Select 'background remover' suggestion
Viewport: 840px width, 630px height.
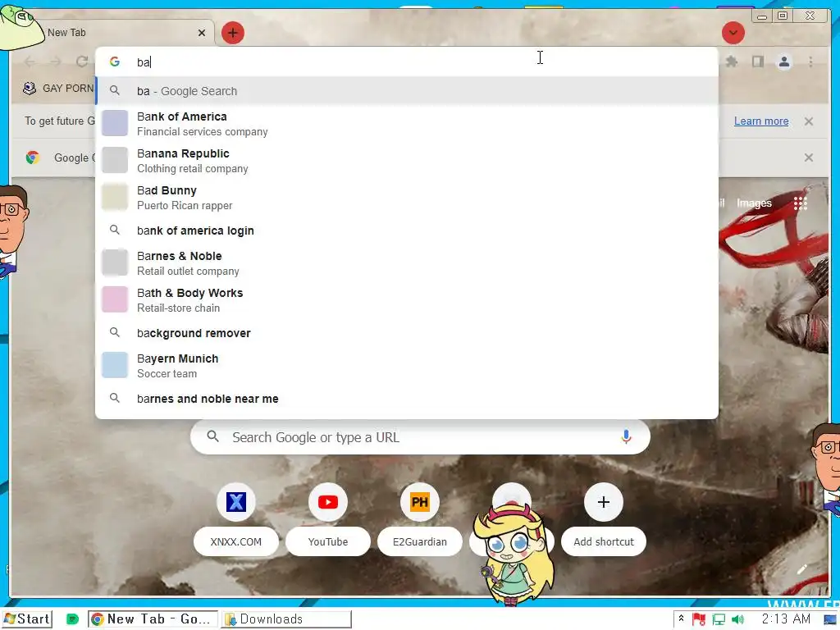click(407, 333)
